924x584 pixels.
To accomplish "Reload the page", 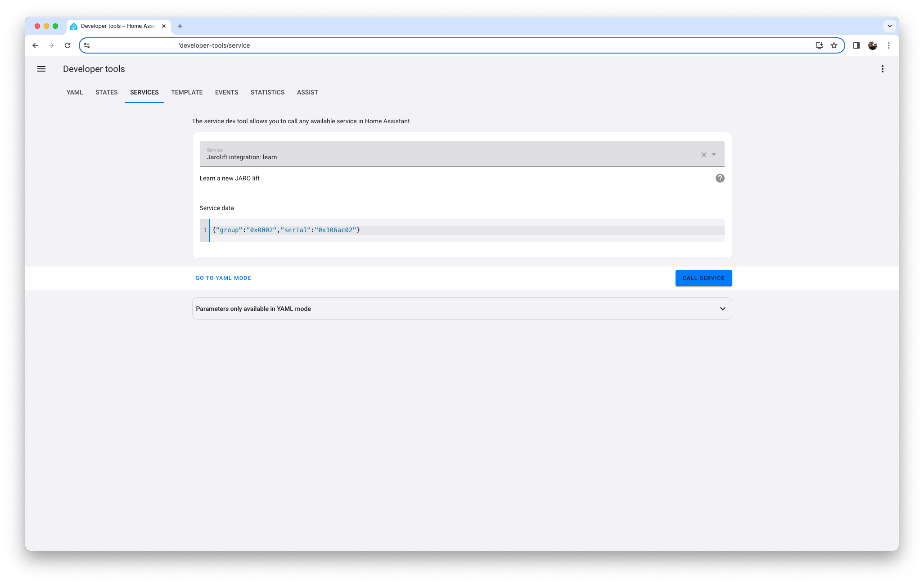I will pyautogui.click(x=68, y=45).
